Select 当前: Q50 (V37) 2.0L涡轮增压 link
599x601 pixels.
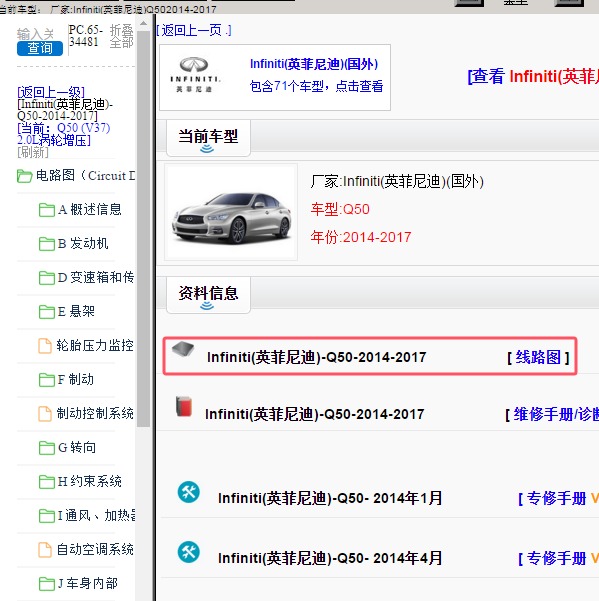tap(64, 134)
